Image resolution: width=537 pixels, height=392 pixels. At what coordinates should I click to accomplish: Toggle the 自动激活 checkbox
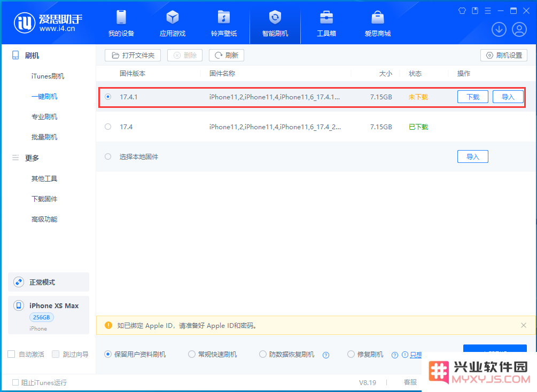point(11,354)
